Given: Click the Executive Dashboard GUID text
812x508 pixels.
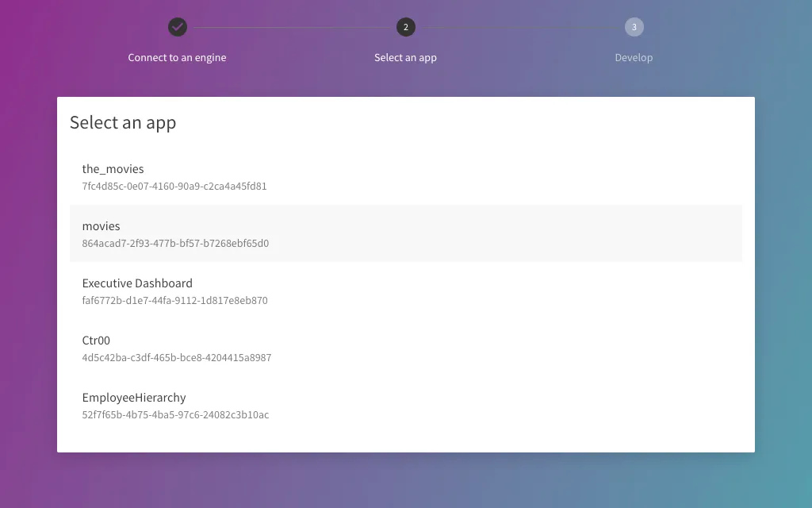Looking at the screenshot, I should pos(174,300).
